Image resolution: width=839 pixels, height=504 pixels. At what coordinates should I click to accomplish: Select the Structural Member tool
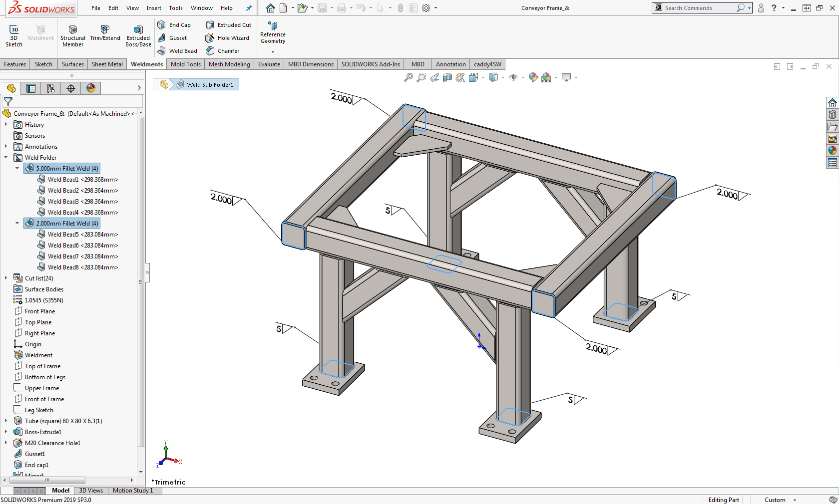pos(72,35)
